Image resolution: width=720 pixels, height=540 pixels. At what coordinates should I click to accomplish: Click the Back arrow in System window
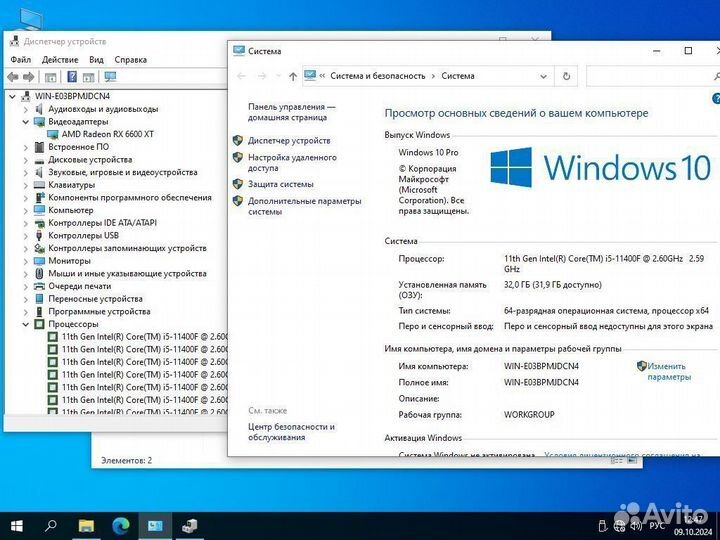click(242, 76)
